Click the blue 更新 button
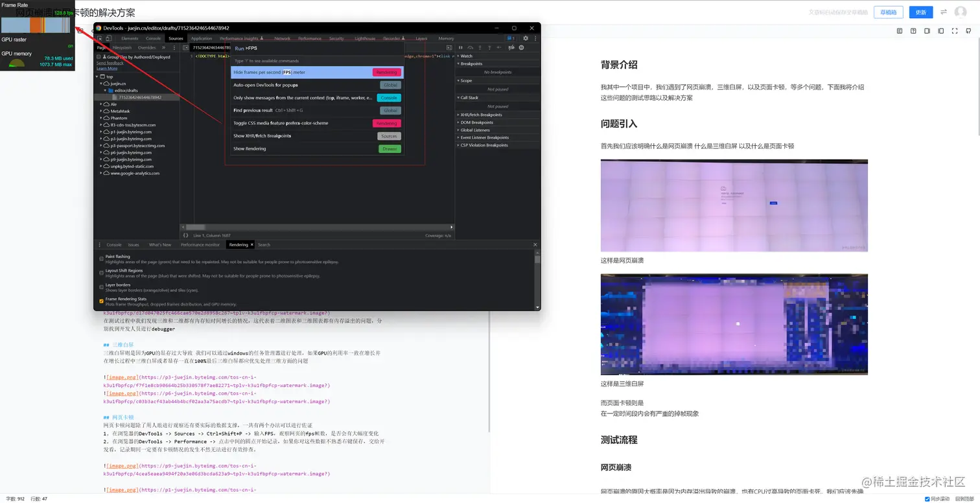Viewport: 980px width, 503px height. coord(921,12)
